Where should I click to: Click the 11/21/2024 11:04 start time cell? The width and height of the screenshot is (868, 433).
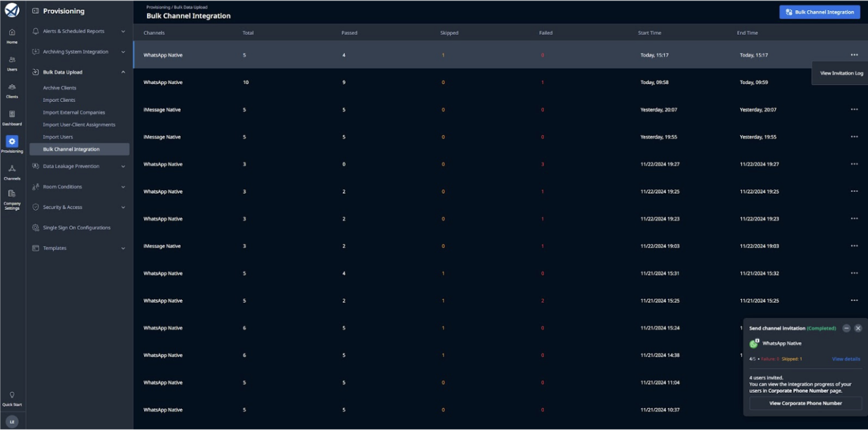pos(660,383)
